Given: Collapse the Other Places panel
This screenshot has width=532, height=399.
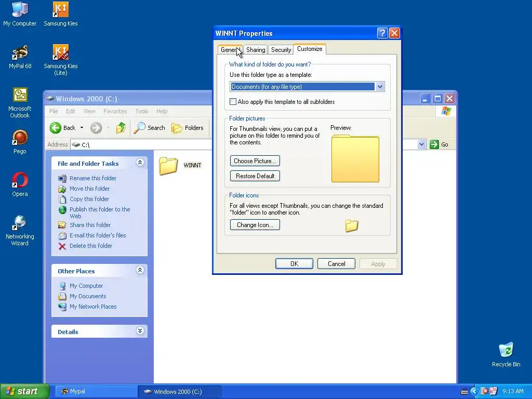Looking at the screenshot, I should click(140, 270).
